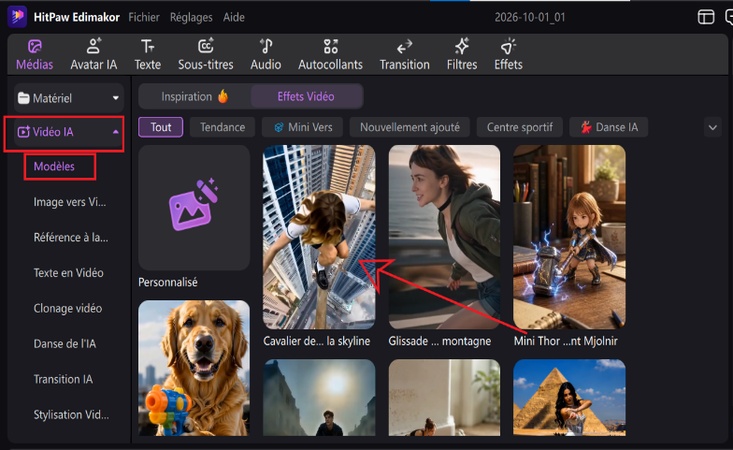733x450 pixels.
Task: Open the Filtres panel
Action: [x=462, y=55]
